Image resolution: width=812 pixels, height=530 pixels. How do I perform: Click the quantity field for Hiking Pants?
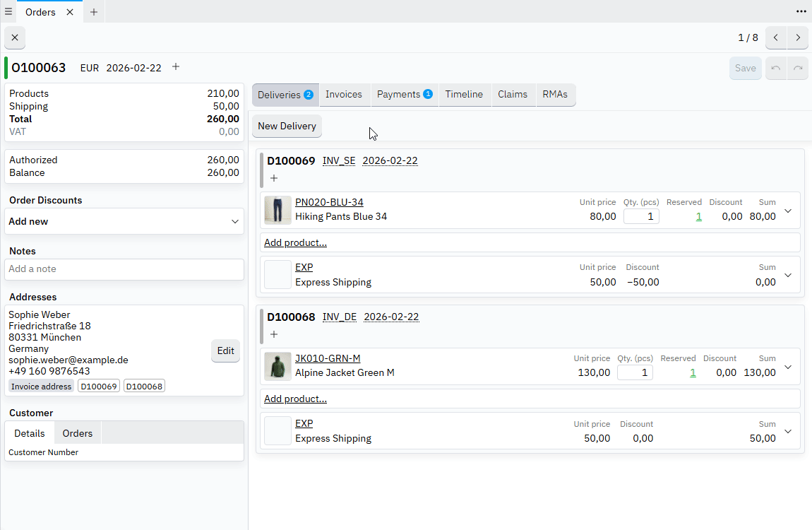[x=641, y=216]
